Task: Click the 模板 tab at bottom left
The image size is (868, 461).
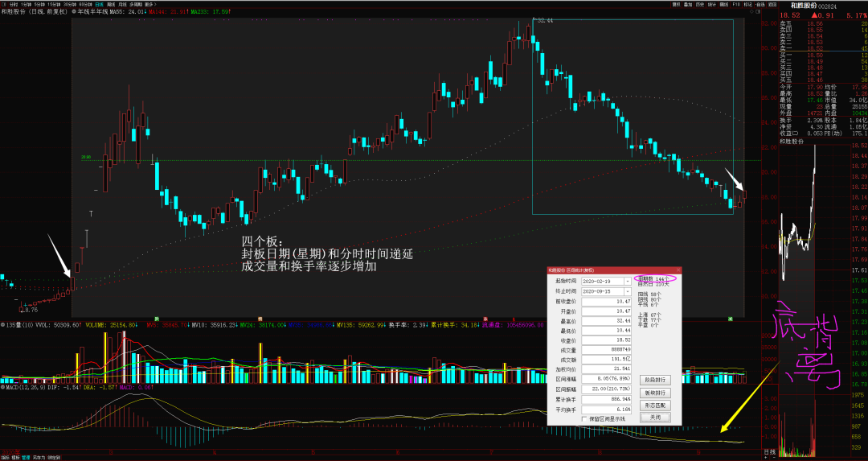Action: 15,458
